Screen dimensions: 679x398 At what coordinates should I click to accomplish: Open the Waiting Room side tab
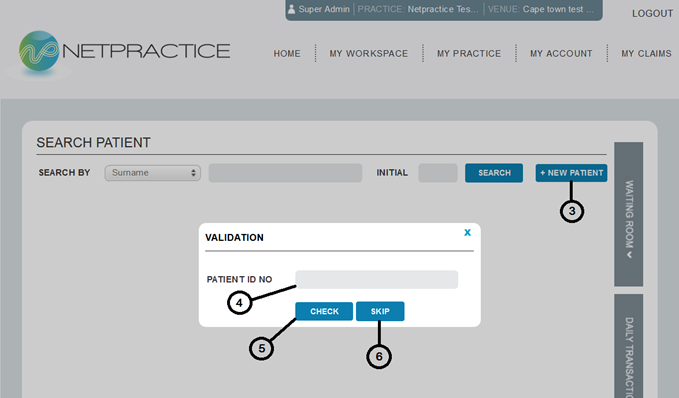628,214
